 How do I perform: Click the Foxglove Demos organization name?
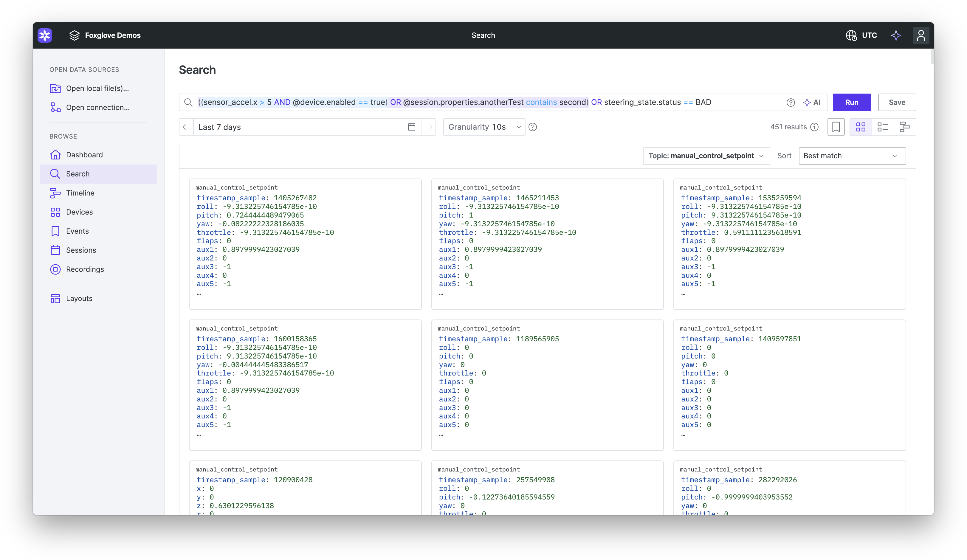click(x=113, y=35)
